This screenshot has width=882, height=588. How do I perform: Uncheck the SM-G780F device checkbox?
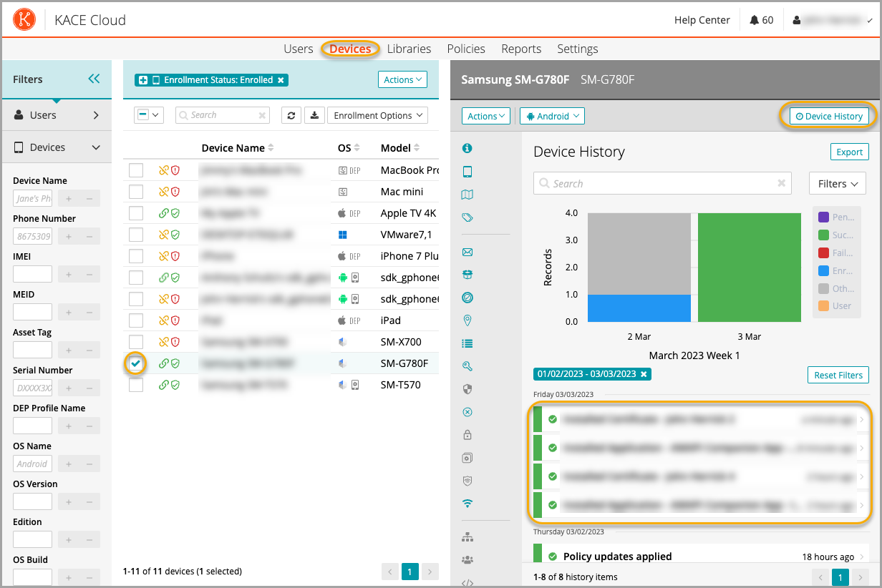(136, 363)
